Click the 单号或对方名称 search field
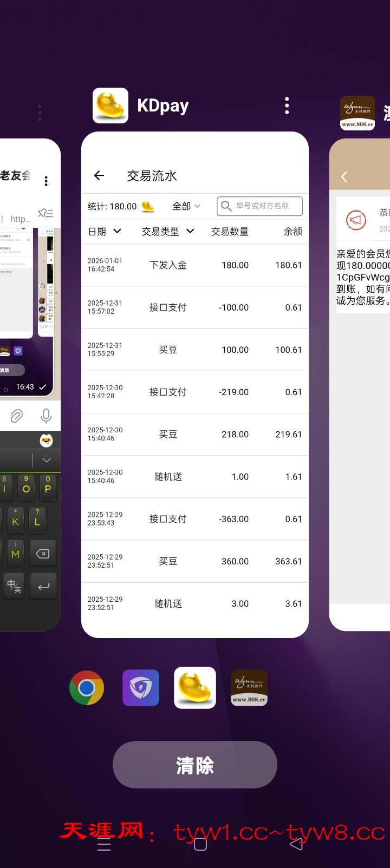This screenshot has width=390, height=868. click(x=260, y=206)
